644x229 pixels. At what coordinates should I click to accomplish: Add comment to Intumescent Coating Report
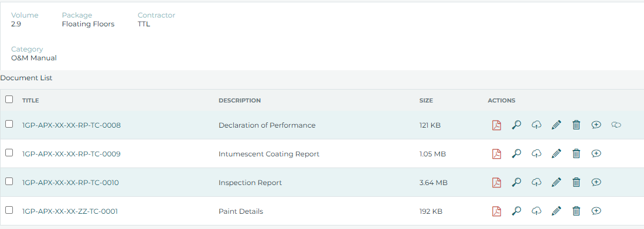coord(597,153)
